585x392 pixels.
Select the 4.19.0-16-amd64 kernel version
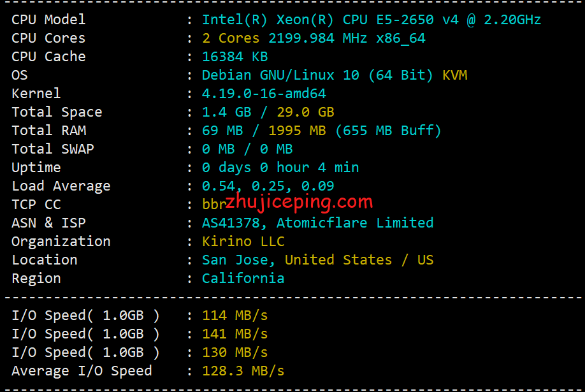coord(264,93)
